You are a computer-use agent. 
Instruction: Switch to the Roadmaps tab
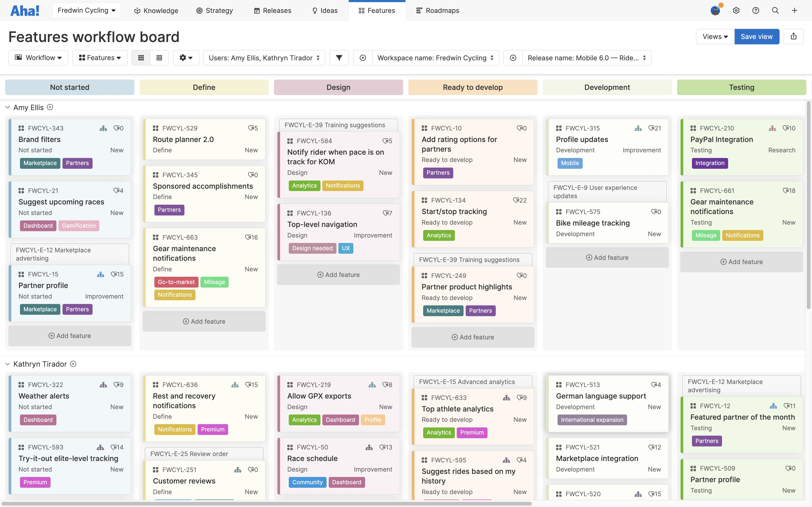(437, 10)
